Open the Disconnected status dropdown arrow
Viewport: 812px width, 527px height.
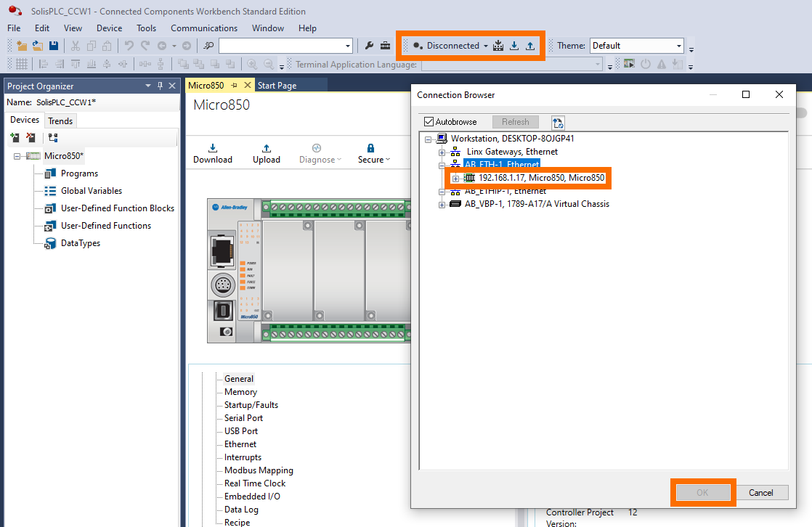(x=486, y=46)
